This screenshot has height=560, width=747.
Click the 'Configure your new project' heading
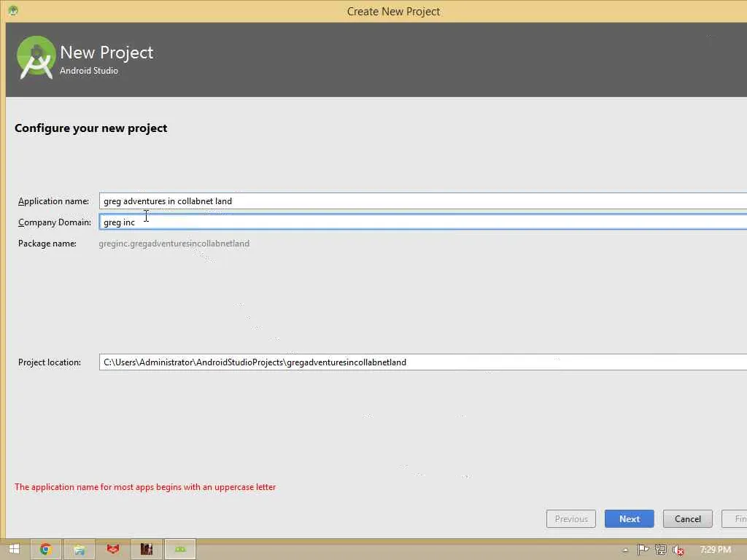click(x=90, y=128)
